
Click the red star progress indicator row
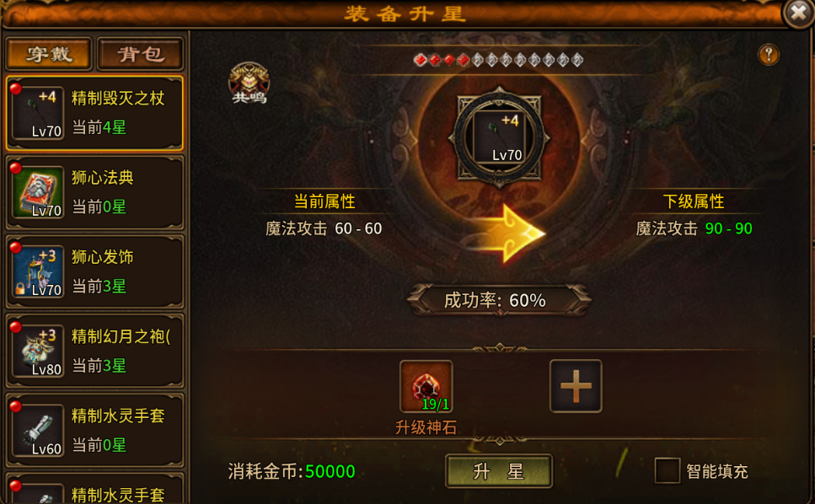498,61
